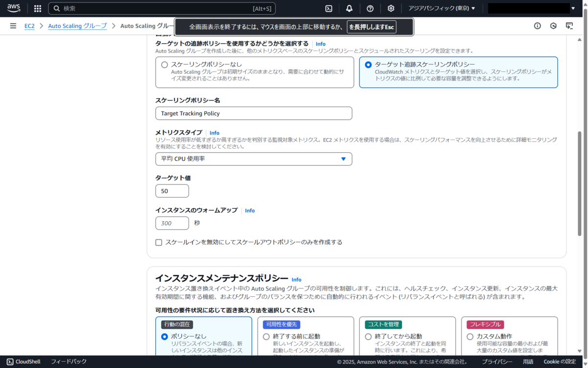Toggle the side navigation hamburger menu
The height and width of the screenshot is (368, 588).
[x=13, y=26]
